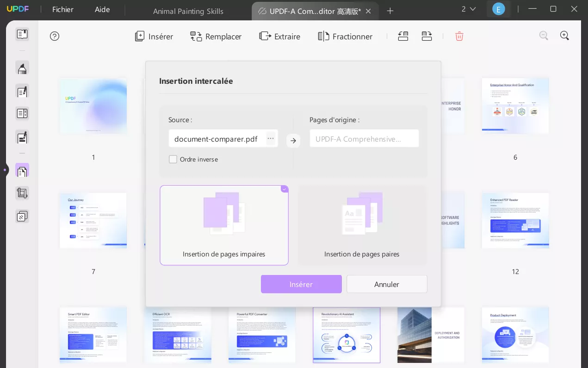588x368 pixels.
Task: Click the sidebar collapse handle dot
Action: pyautogui.click(x=5, y=170)
